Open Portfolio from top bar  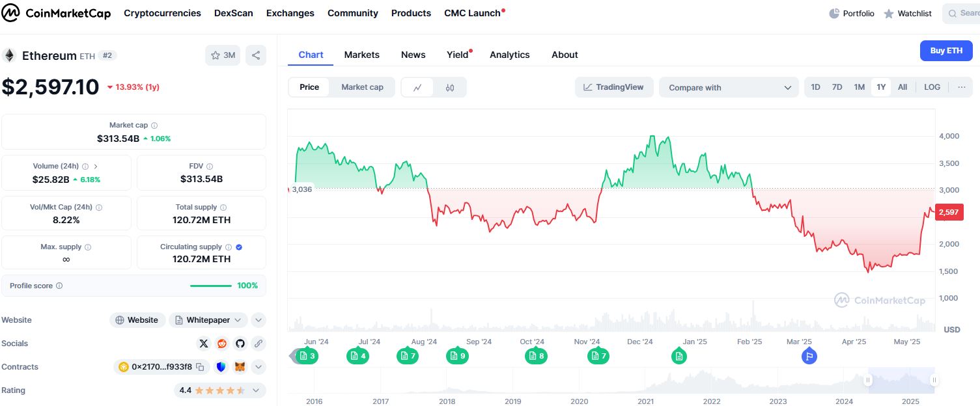coord(852,14)
